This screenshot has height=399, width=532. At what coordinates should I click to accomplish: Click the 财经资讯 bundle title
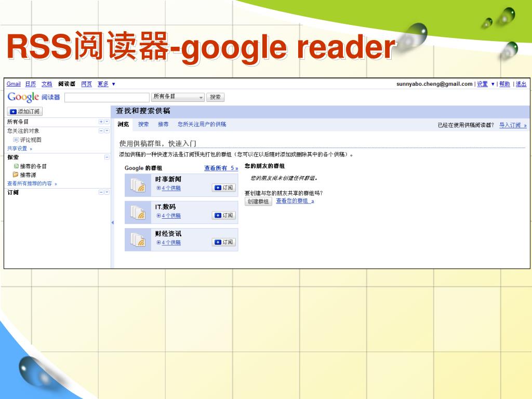[x=168, y=233]
